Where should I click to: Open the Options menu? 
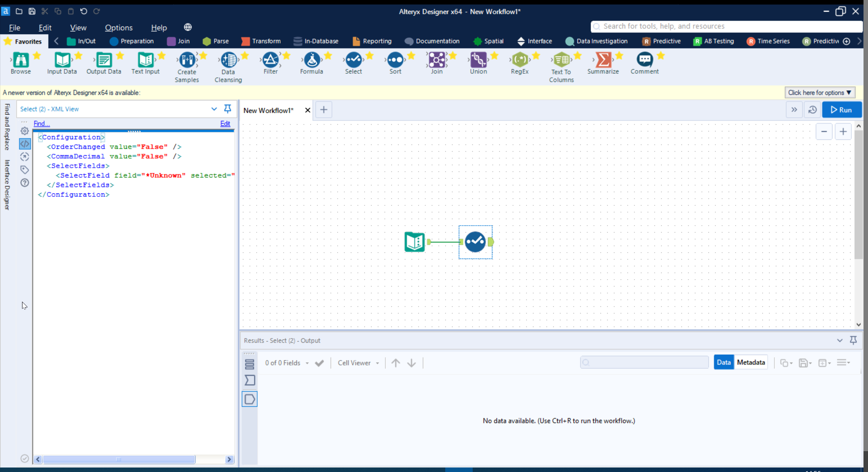(118, 27)
